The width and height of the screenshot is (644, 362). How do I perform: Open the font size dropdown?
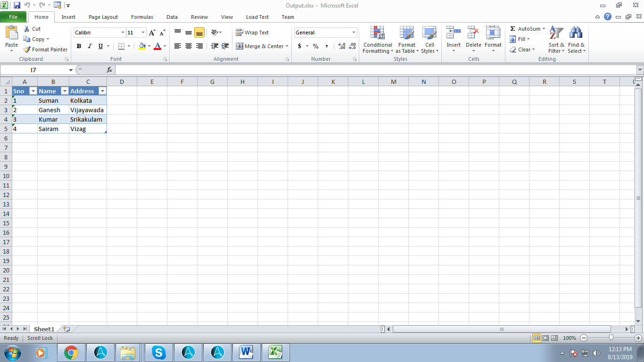143,33
